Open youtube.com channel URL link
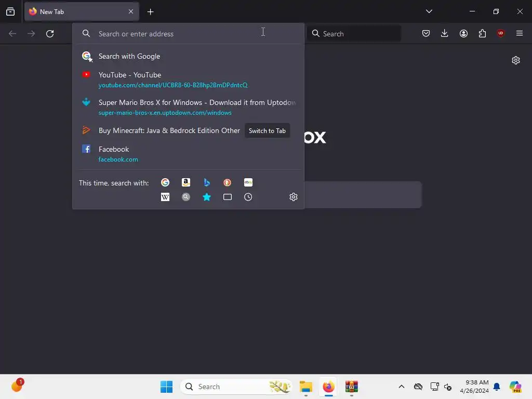 172,85
